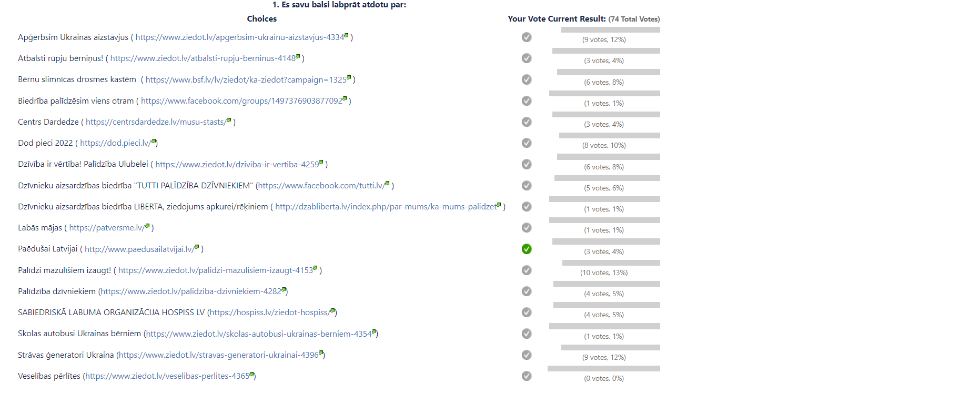This screenshot has height=393, width=980.
Task: Cast vote for Centrs Dardedze
Action: pos(527,122)
